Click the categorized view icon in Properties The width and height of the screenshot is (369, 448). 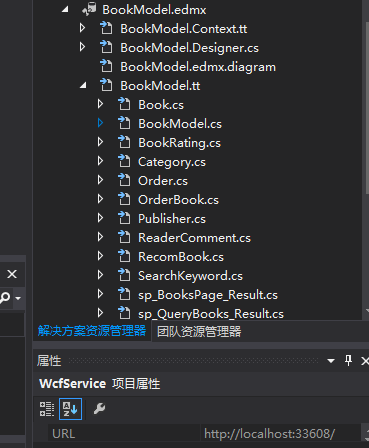pyautogui.click(x=47, y=409)
